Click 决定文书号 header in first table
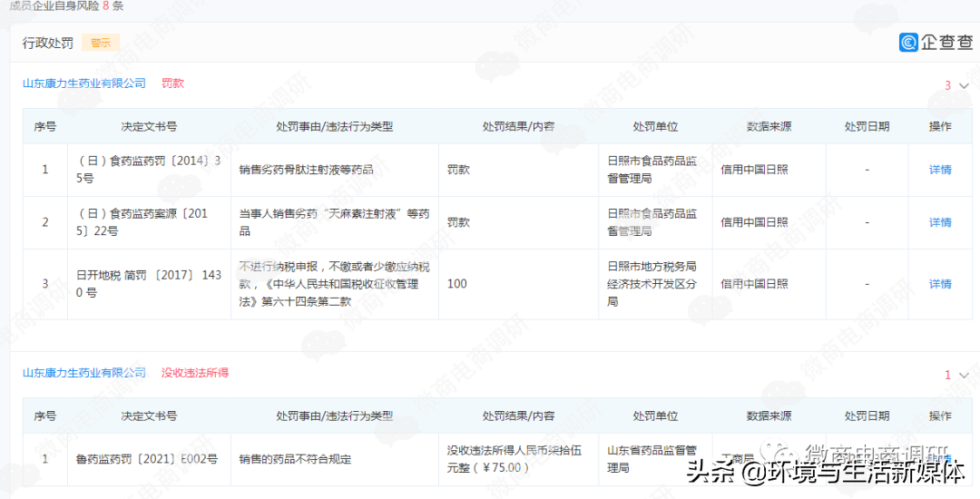This screenshot has width=980, height=499. tap(149, 126)
